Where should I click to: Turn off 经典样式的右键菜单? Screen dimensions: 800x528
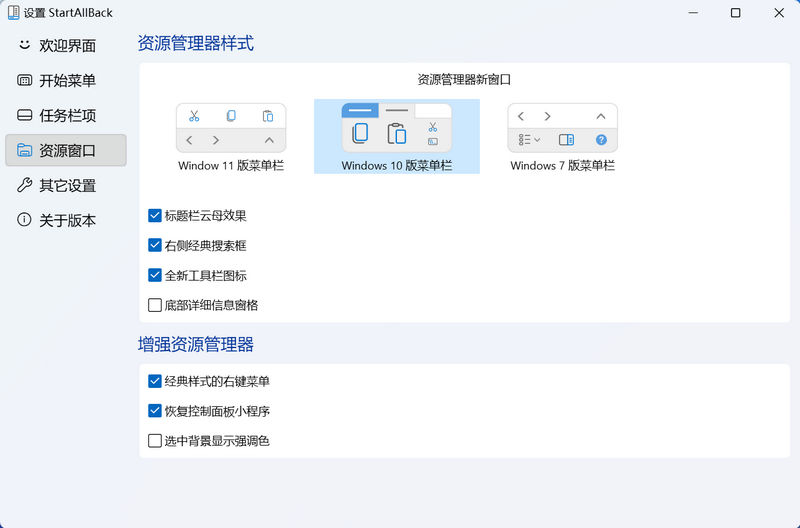tap(155, 381)
